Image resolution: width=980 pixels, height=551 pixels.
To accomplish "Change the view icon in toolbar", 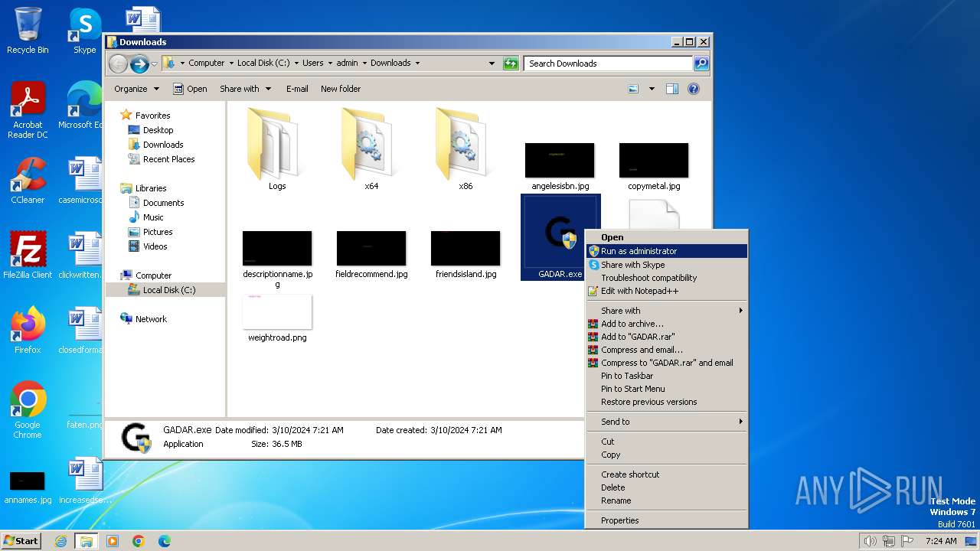I will [633, 89].
